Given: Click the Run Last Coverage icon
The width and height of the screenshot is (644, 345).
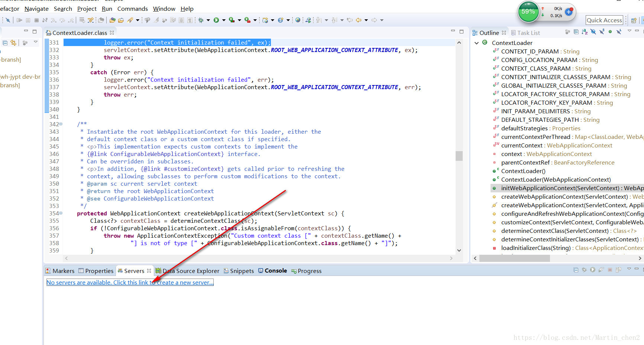Looking at the screenshot, I should coord(232,20).
